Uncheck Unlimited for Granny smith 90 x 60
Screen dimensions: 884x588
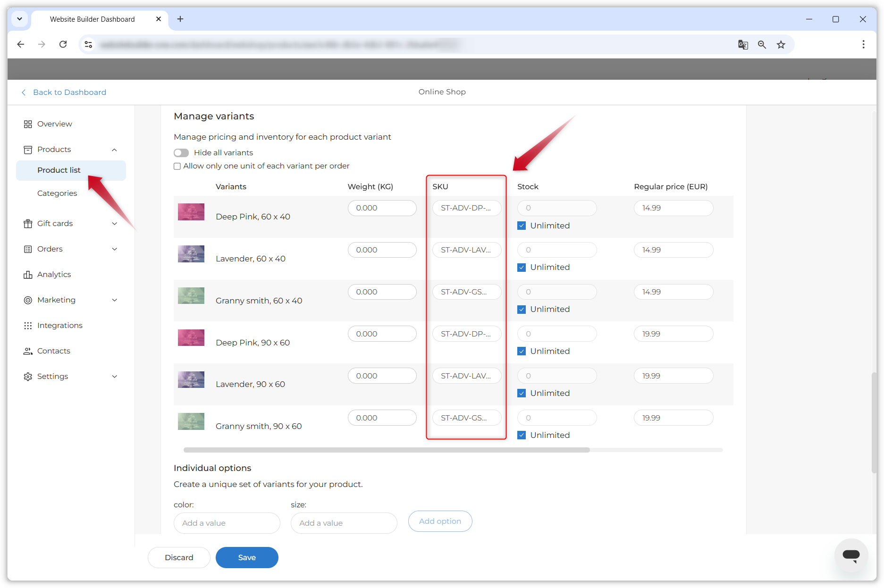(522, 435)
